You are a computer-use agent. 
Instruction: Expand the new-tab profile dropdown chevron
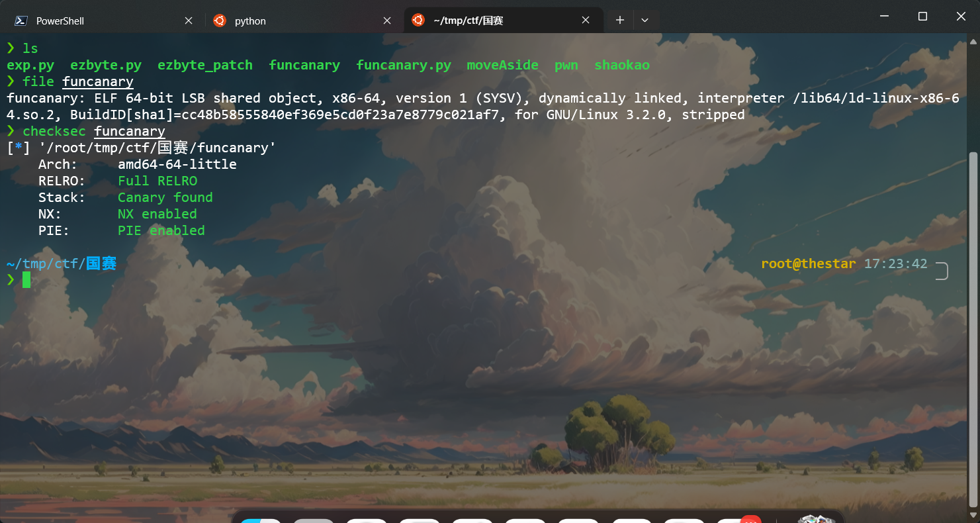(x=645, y=21)
